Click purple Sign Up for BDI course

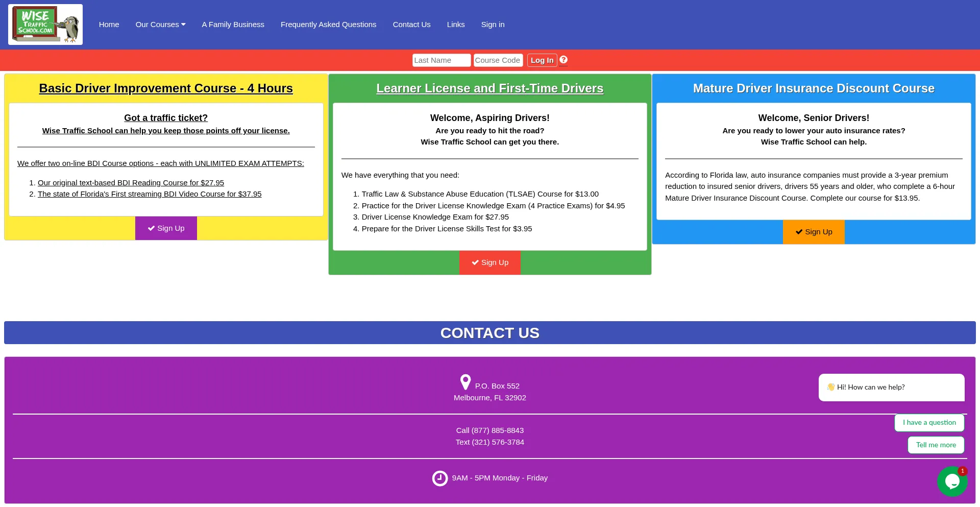pyautogui.click(x=166, y=228)
